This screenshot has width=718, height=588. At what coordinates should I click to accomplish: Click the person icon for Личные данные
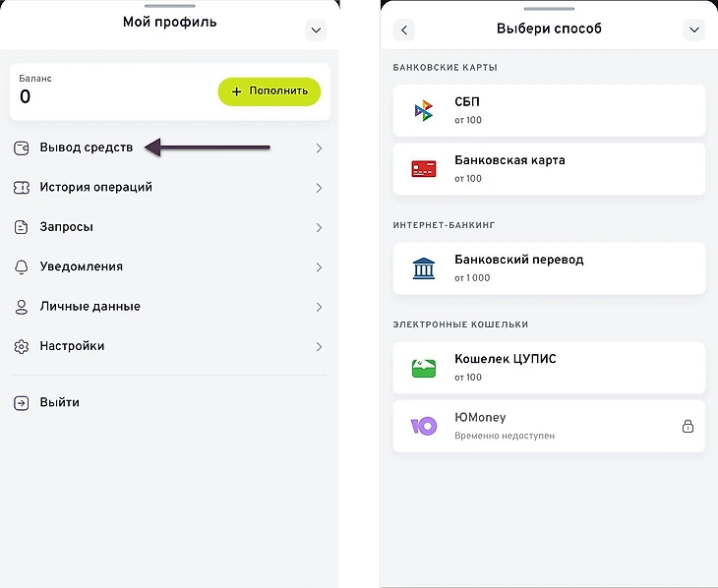tap(22, 307)
